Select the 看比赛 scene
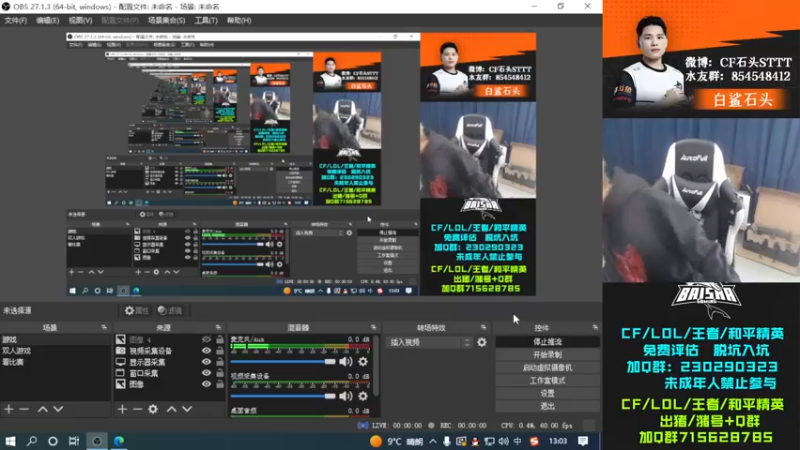The width and height of the screenshot is (800, 450). [x=55, y=362]
